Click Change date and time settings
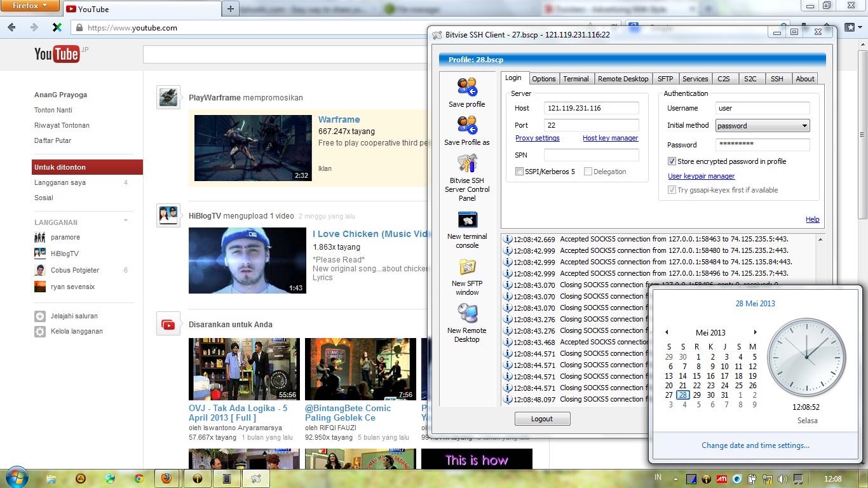The image size is (868, 488). [x=756, y=445]
